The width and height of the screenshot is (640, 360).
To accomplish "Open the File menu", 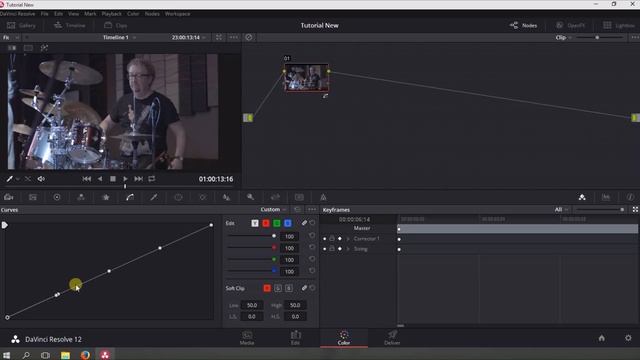I will click(44, 13).
